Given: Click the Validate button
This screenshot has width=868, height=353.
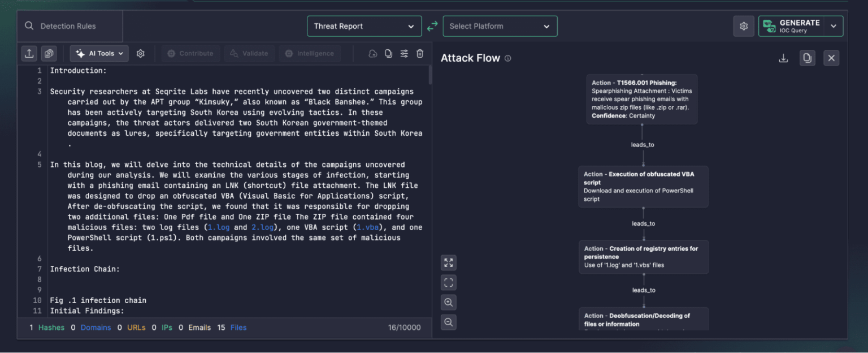Looking at the screenshot, I should click(249, 53).
